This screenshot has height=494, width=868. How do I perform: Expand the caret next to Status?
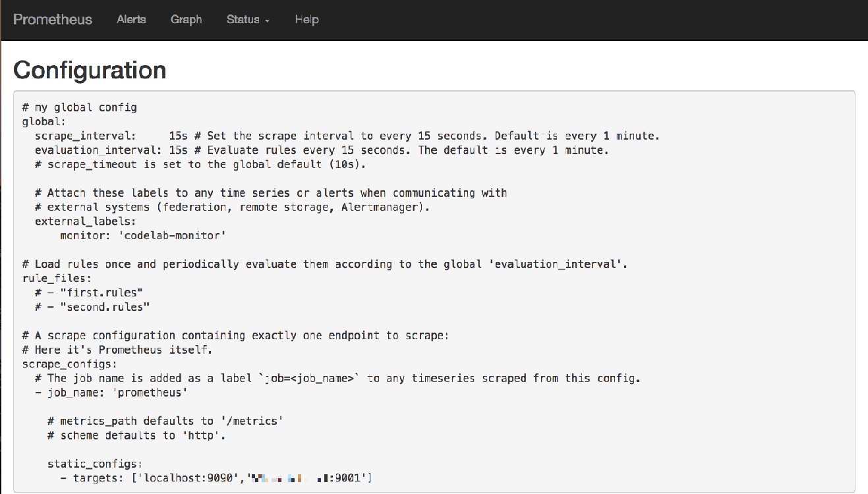(x=266, y=21)
